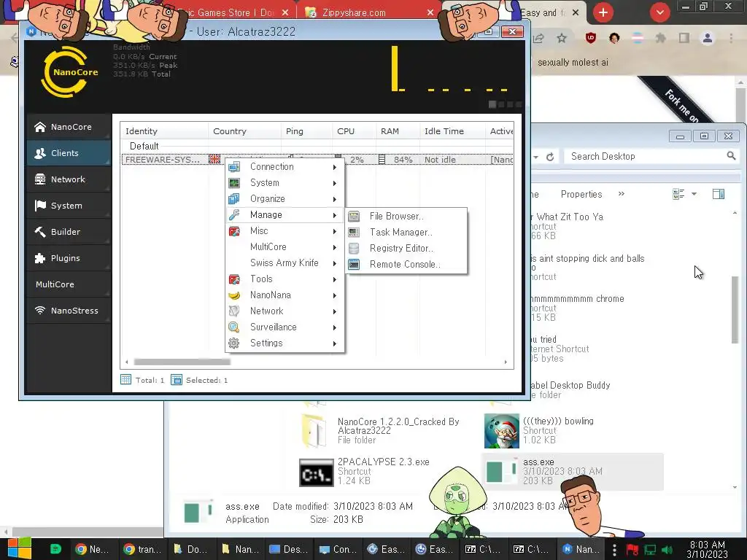Screen dimensions: 747x560
Task: Click the uBlock Origin extension icon
Action: pyautogui.click(x=591, y=38)
